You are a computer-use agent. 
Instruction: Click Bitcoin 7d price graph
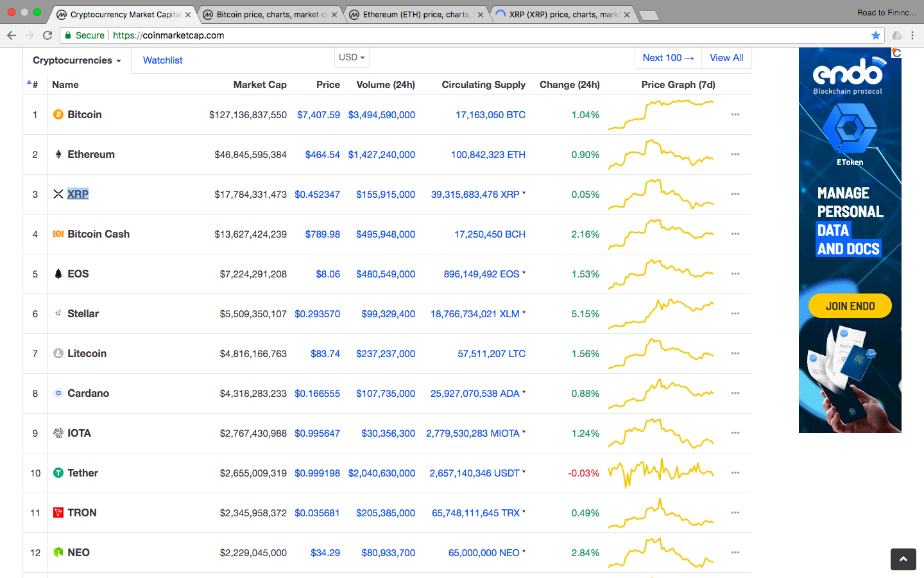tap(661, 115)
